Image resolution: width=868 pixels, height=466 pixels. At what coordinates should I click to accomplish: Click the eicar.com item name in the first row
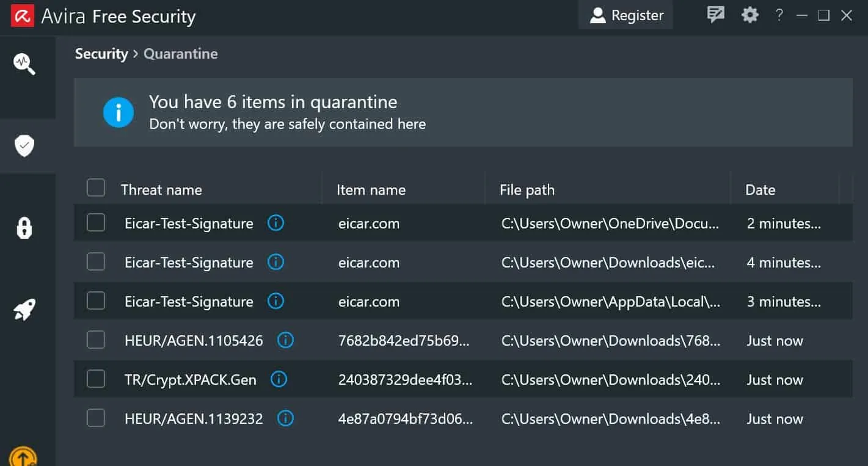(369, 224)
